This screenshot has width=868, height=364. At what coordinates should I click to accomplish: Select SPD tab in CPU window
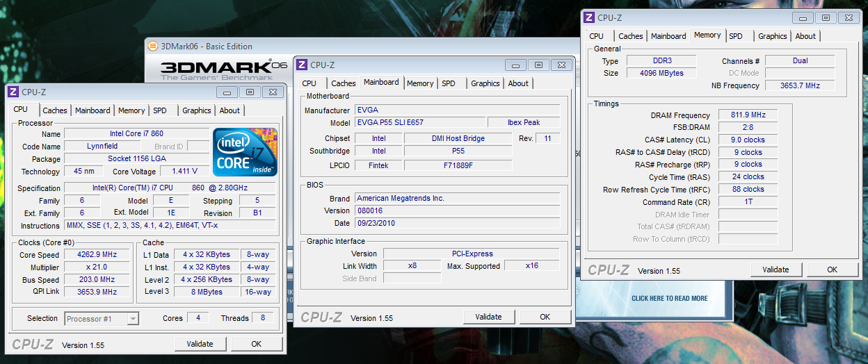pyautogui.click(x=160, y=110)
